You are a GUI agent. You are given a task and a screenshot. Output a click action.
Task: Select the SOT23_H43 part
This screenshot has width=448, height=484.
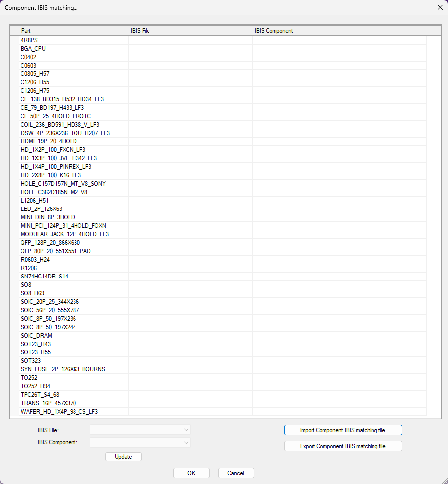click(x=35, y=344)
